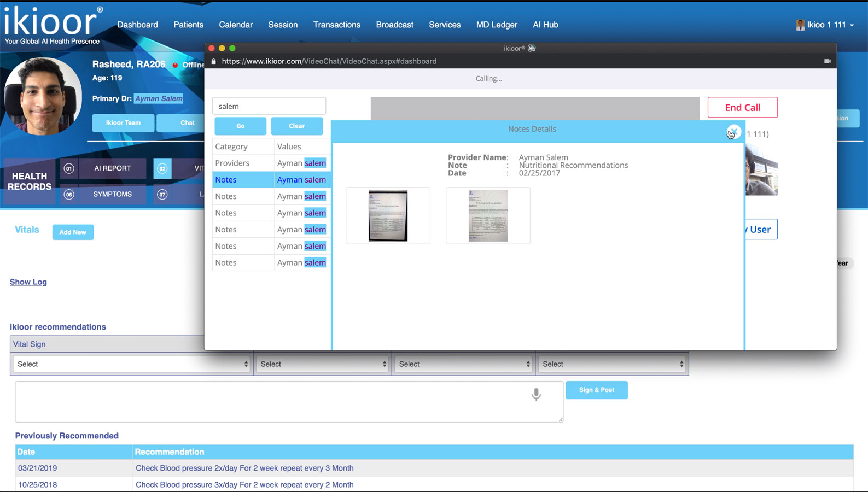
Task: Click the Vitals section heading
Action: point(27,230)
